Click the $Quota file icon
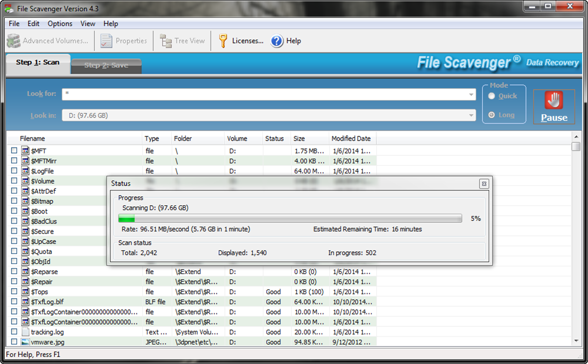This screenshot has width=588, height=364. click(25, 252)
